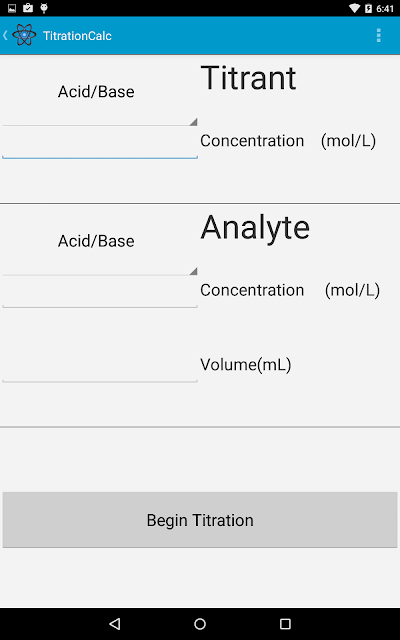Tap the back chevron in the action bar

coord(5,35)
